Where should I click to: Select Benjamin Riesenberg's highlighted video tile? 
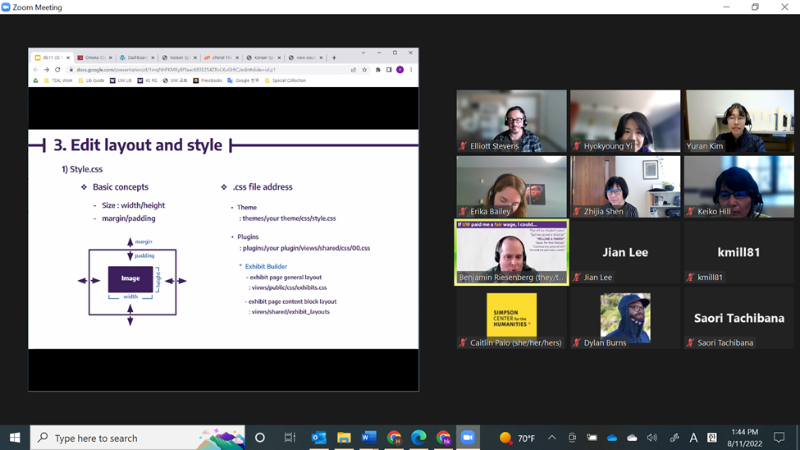tap(511, 252)
